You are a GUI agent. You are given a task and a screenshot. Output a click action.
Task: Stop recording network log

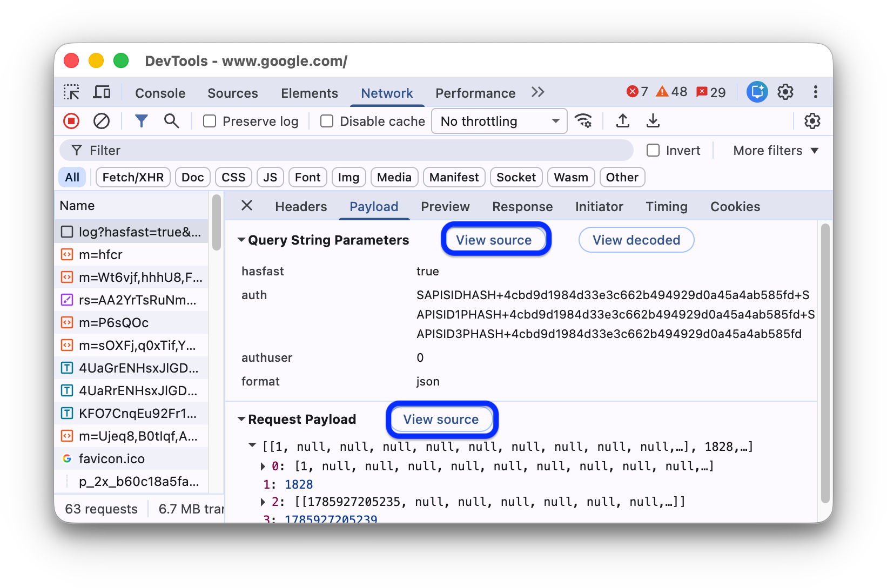(71, 121)
